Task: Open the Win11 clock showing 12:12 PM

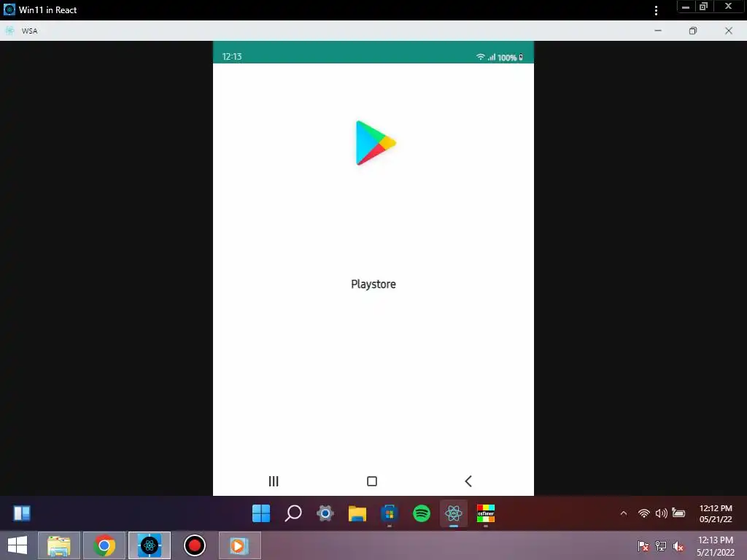Action: click(x=716, y=513)
